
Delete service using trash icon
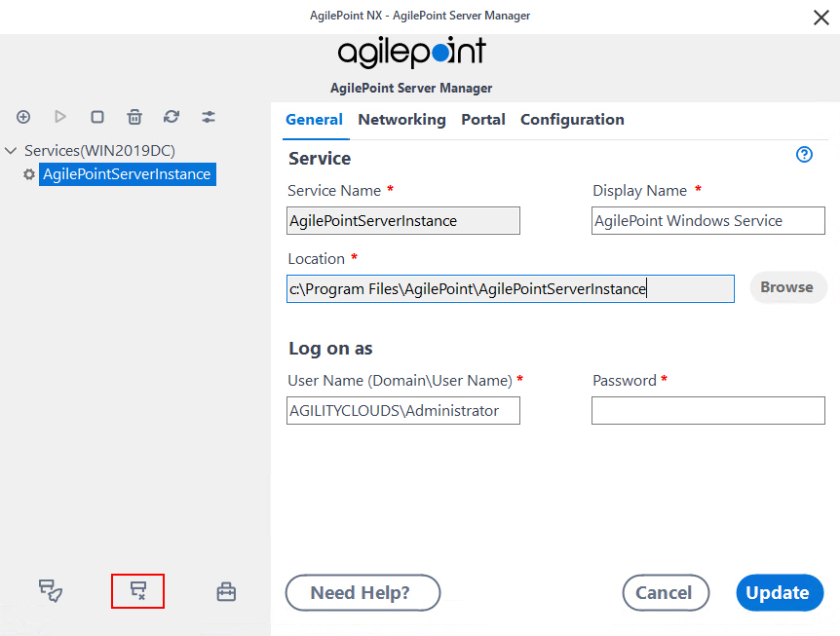(x=134, y=117)
